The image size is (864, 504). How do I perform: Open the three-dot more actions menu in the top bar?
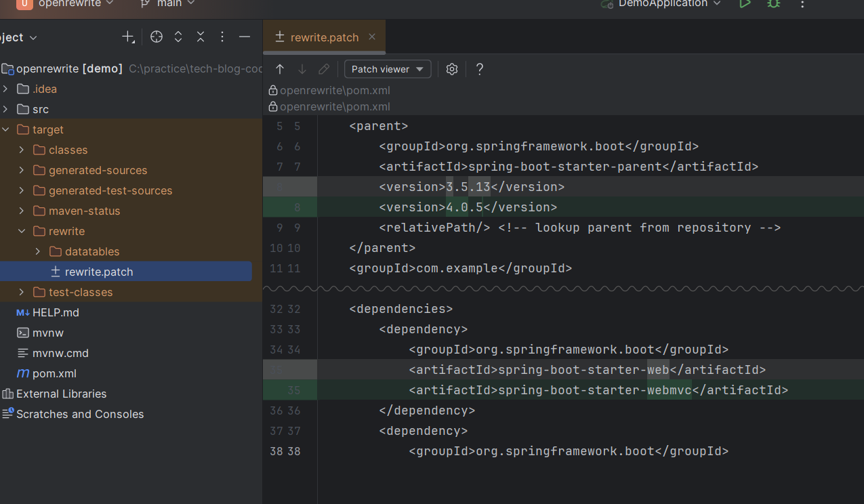[802, 4]
